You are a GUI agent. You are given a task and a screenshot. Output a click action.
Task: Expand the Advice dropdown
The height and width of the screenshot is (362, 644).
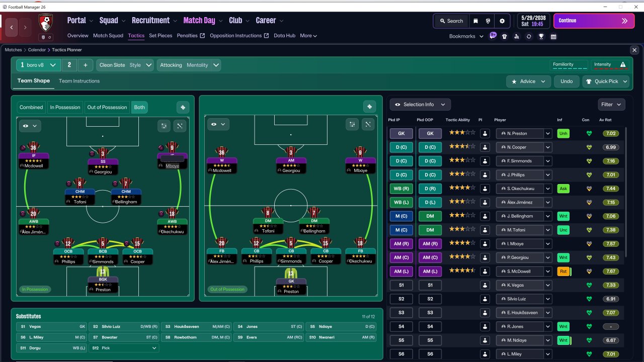coord(528,81)
